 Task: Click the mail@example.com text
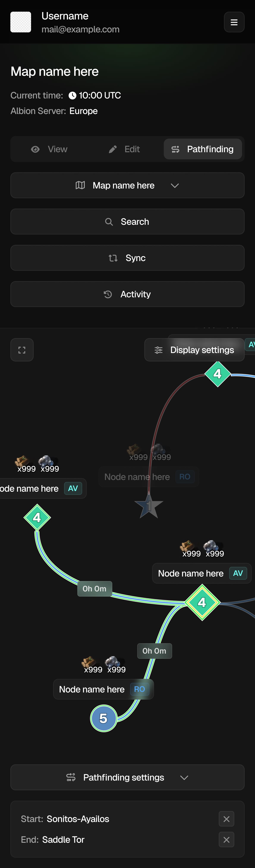click(x=80, y=29)
